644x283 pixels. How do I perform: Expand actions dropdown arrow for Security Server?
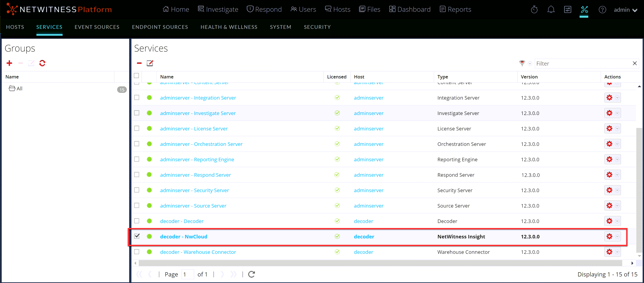pyautogui.click(x=617, y=190)
